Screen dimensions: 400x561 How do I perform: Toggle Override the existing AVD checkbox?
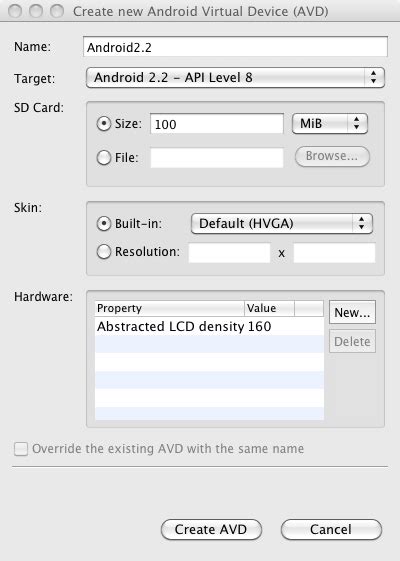point(21,449)
